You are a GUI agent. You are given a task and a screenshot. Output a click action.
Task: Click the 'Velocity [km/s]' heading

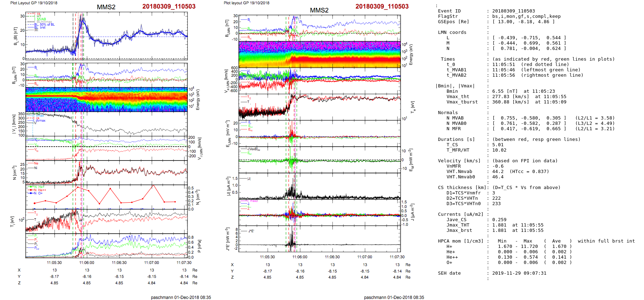point(459,161)
